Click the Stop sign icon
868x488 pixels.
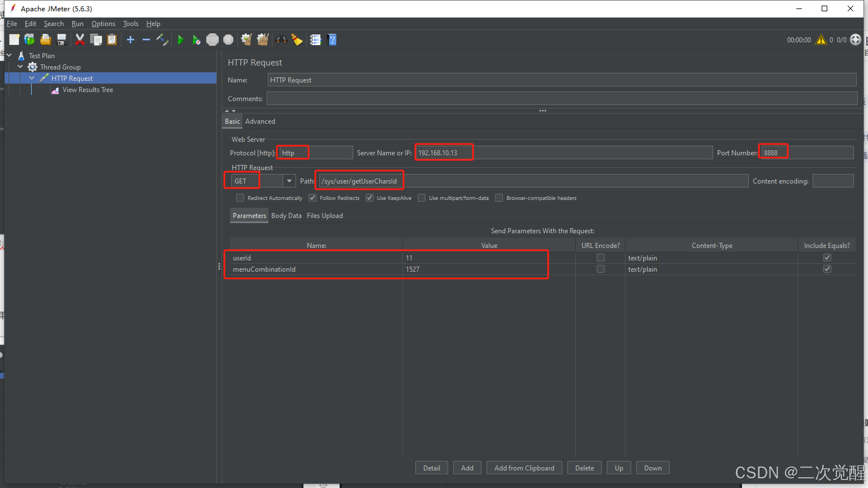pos(212,40)
